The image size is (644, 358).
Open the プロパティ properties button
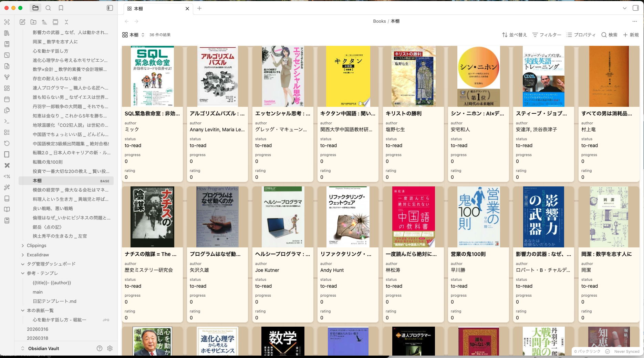coord(581,35)
